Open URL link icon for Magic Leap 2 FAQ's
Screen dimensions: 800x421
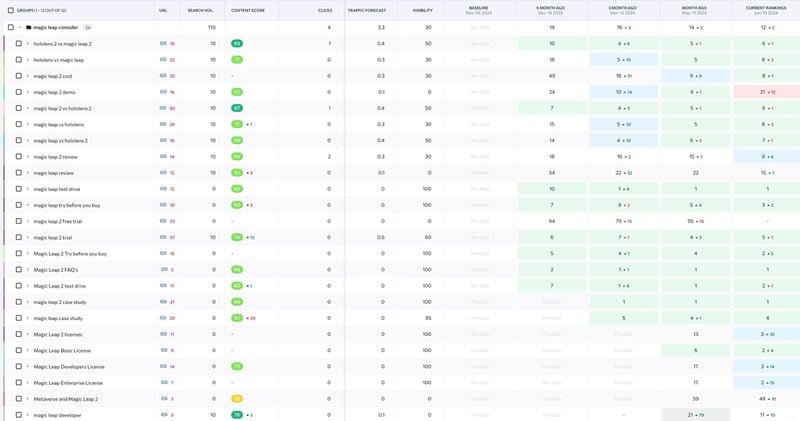point(164,269)
